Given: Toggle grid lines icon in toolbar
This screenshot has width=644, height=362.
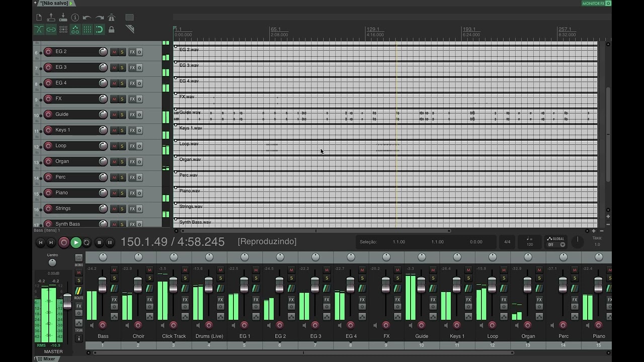Looking at the screenshot, I should pyautogui.click(x=87, y=30).
